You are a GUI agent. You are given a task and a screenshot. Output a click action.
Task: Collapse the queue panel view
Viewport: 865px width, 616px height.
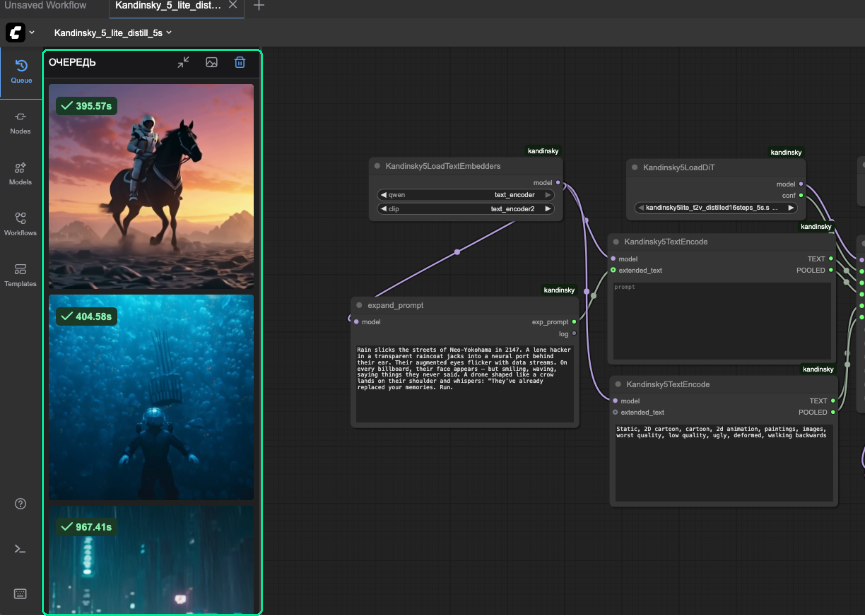point(183,62)
